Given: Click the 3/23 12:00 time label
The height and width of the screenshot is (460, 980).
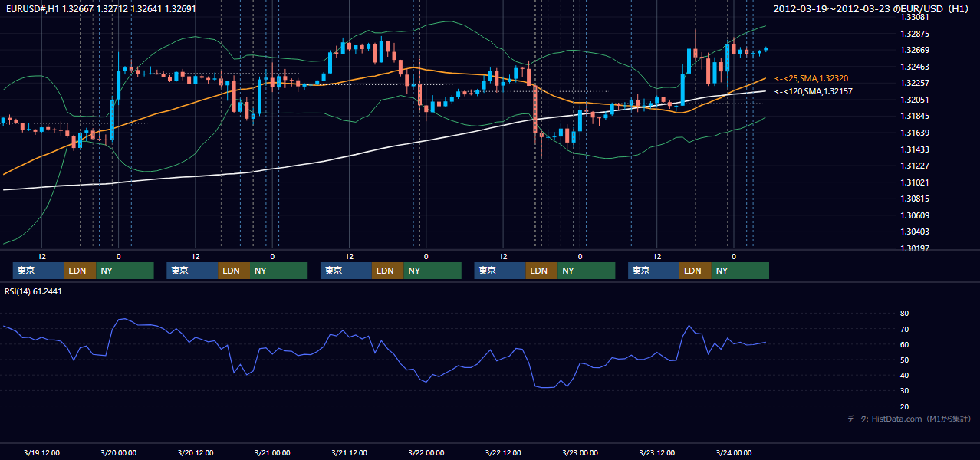Looking at the screenshot, I should (x=656, y=452).
